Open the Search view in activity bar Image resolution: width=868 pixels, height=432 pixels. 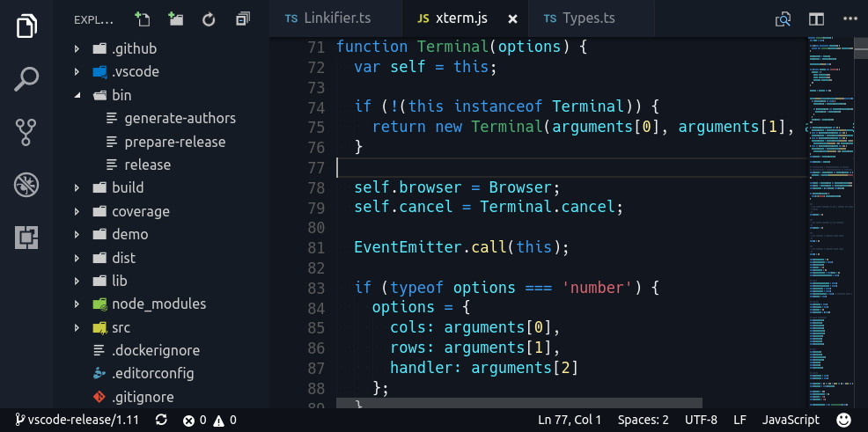[26, 78]
